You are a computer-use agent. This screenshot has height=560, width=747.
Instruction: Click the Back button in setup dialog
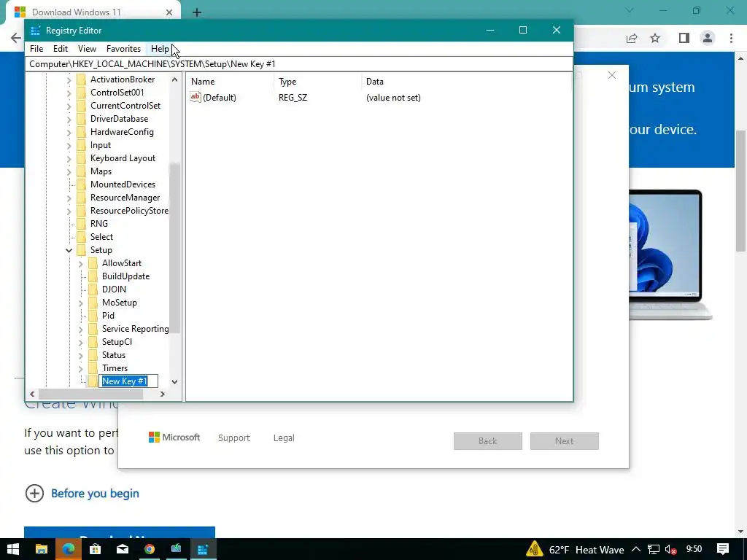point(488,441)
